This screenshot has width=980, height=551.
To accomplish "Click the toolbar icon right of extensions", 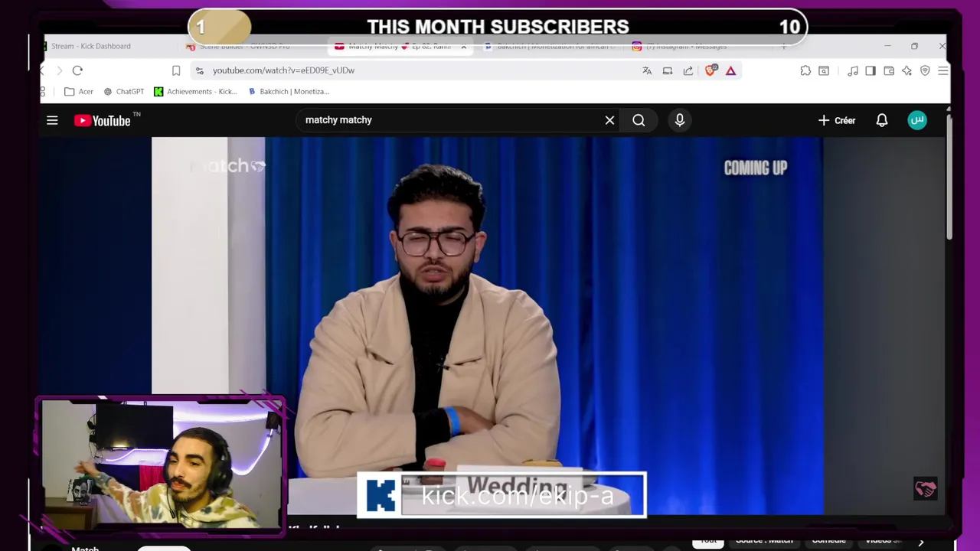I will pos(824,70).
